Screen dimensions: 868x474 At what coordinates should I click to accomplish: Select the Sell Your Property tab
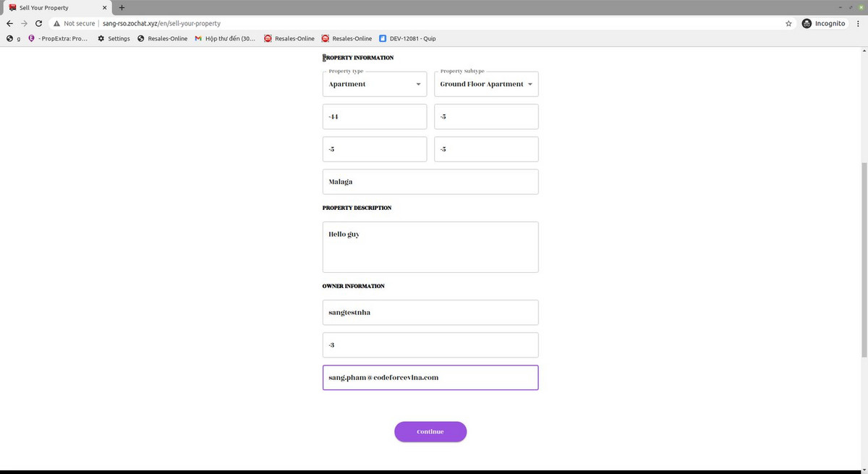pyautogui.click(x=51, y=7)
